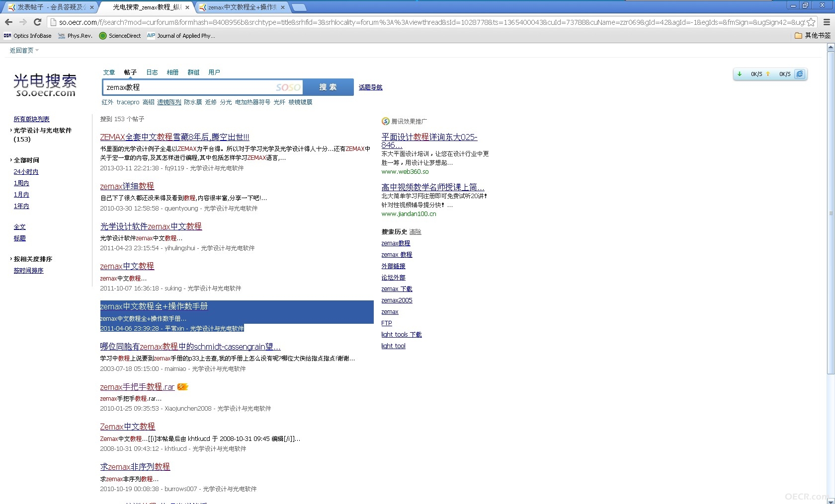Go back with the browser back arrow
Screen dimensions: 835x504
click(8, 22)
